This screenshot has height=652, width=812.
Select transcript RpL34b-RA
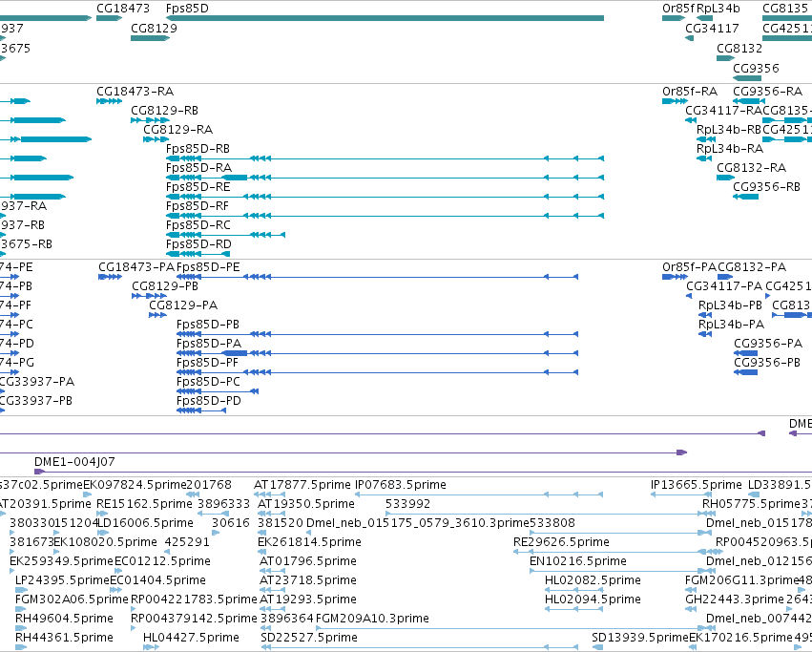(730, 149)
